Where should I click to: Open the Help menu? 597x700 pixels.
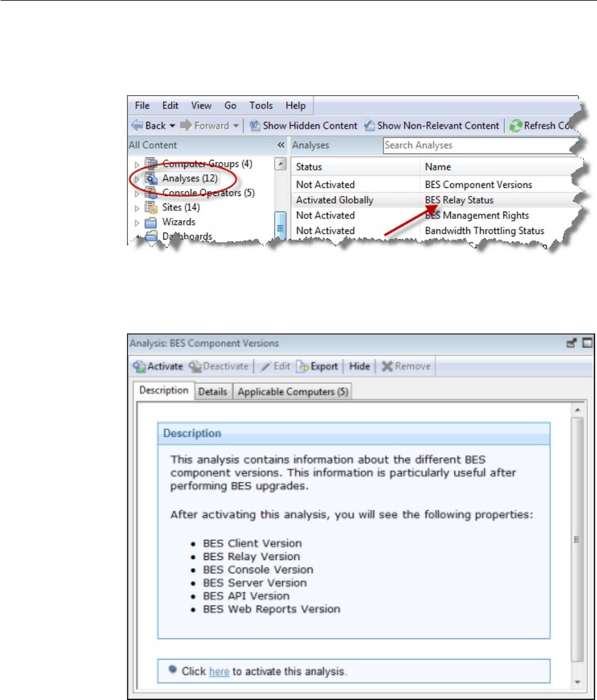click(x=296, y=106)
